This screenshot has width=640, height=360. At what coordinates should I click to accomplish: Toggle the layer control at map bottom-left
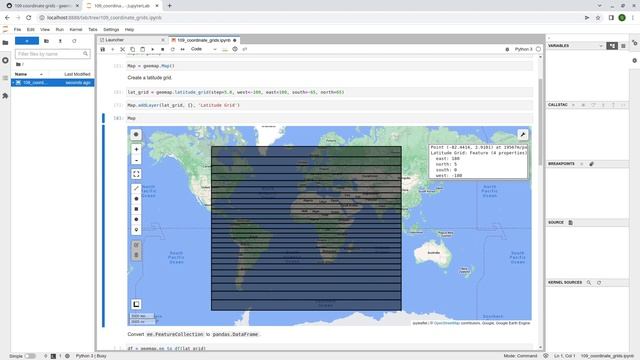click(136, 304)
